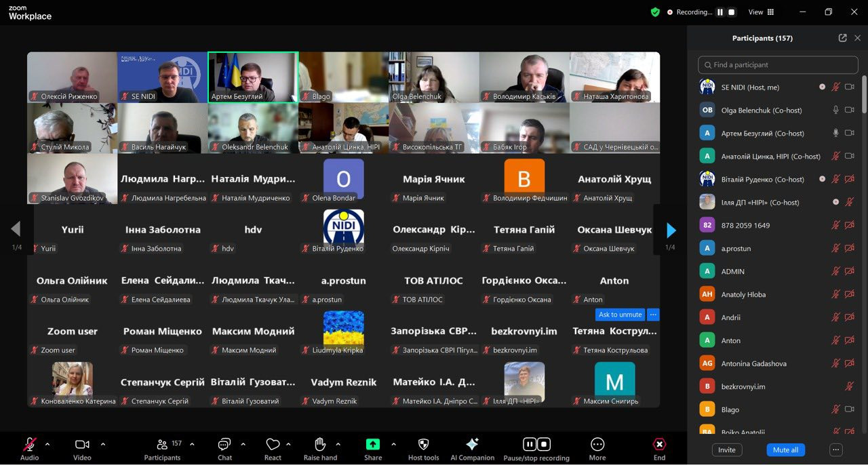868x465 pixels.
Task: Click the green Share screen icon
Action: 373,445
